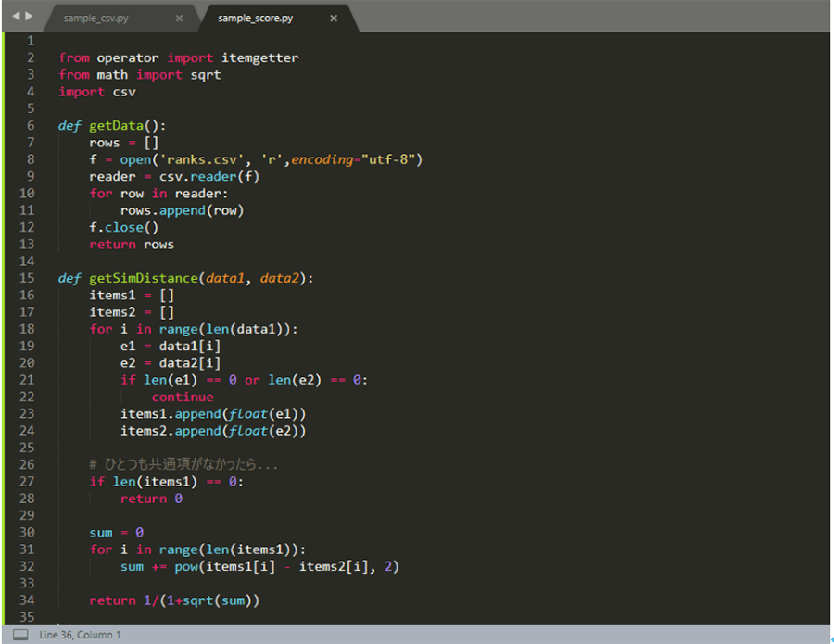Click 'float(e1)' on line 23

[x=264, y=414]
